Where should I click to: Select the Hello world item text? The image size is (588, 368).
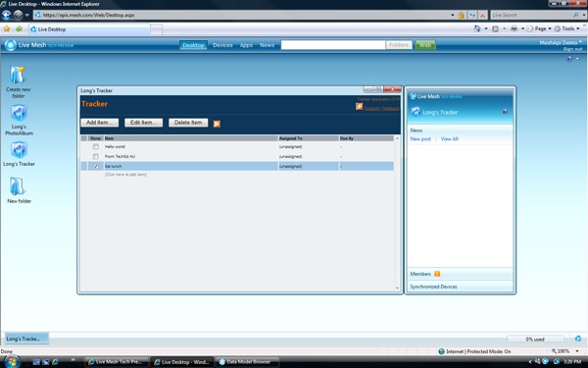click(115, 147)
